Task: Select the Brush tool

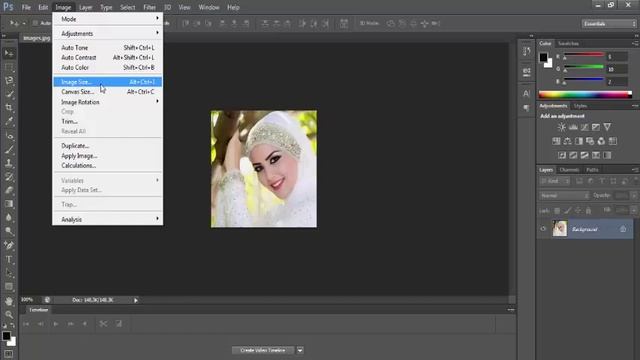Action: coord(9,149)
